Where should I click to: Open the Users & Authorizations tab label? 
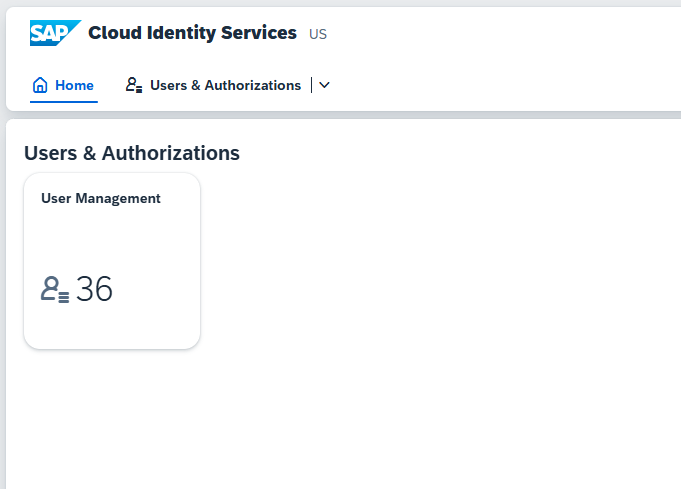(x=225, y=85)
